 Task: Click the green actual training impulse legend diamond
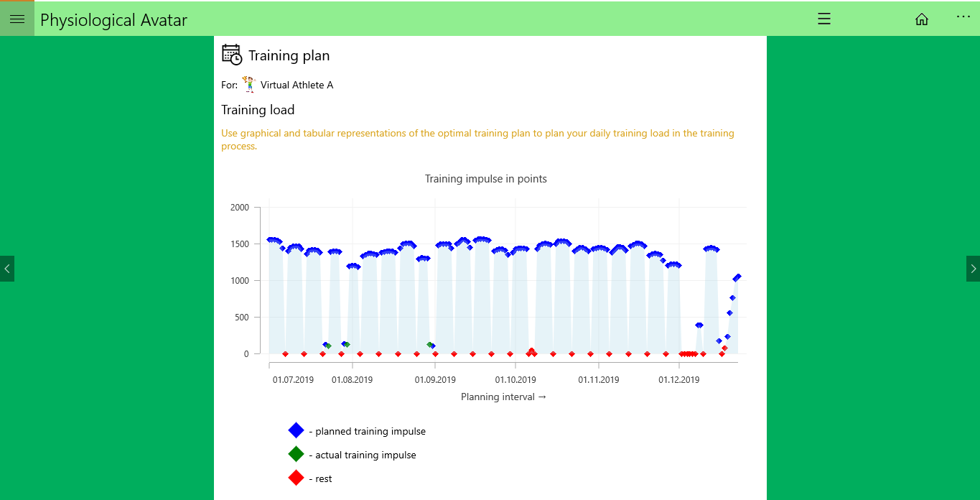tap(296, 454)
